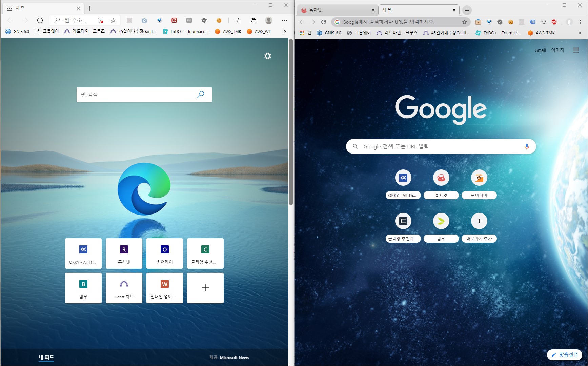The image size is (588, 366).
Task: Open 일대일 영어 tile in Edge
Action: (x=165, y=288)
